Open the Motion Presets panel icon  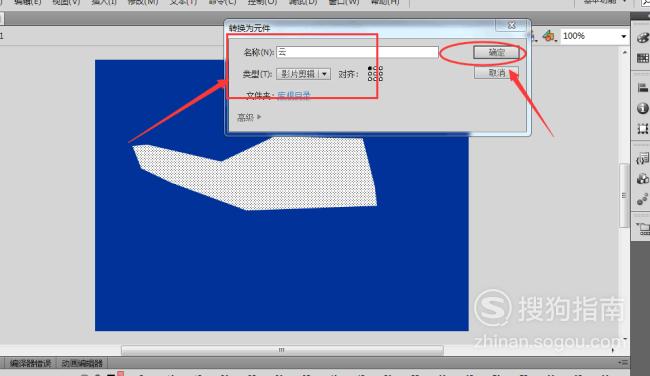tap(643, 199)
